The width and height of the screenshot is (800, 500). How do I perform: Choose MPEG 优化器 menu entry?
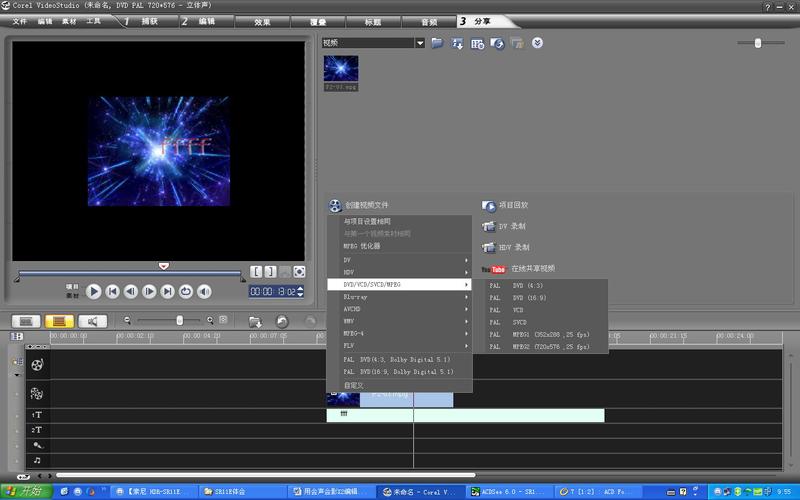(x=399, y=246)
